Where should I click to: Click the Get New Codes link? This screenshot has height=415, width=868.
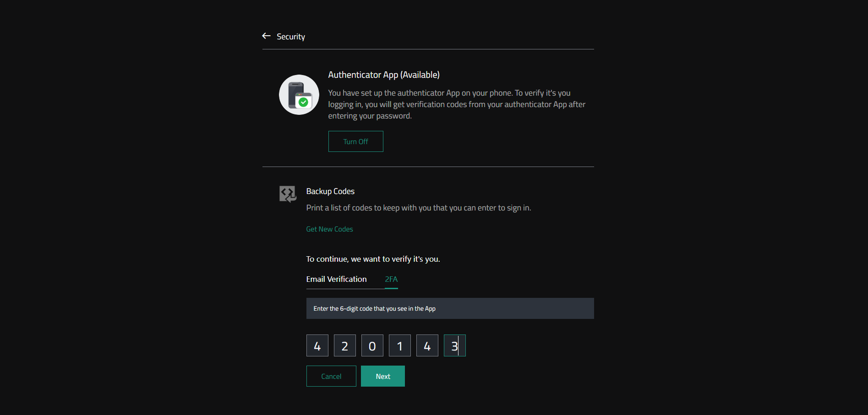(x=329, y=229)
